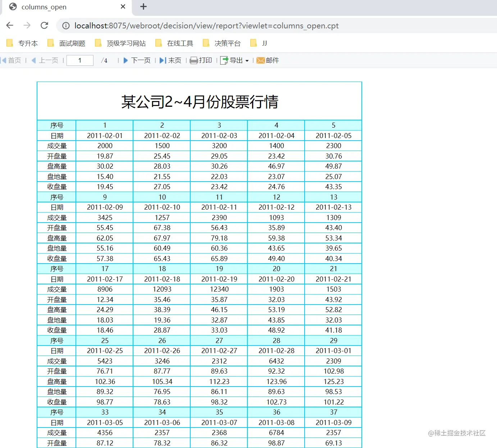Open the 专升本 bookmark folder
The width and height of the screenshot is (497, 448).
tap(22, 43)
